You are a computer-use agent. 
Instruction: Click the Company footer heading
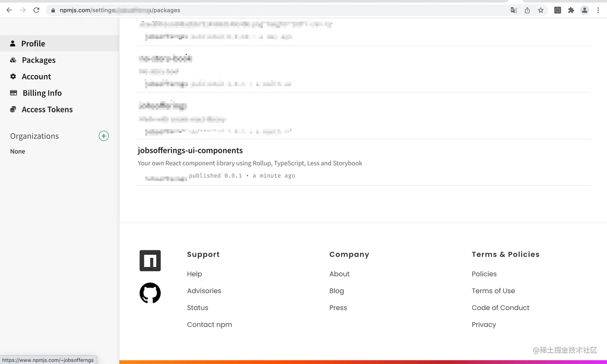click(349, 254)
